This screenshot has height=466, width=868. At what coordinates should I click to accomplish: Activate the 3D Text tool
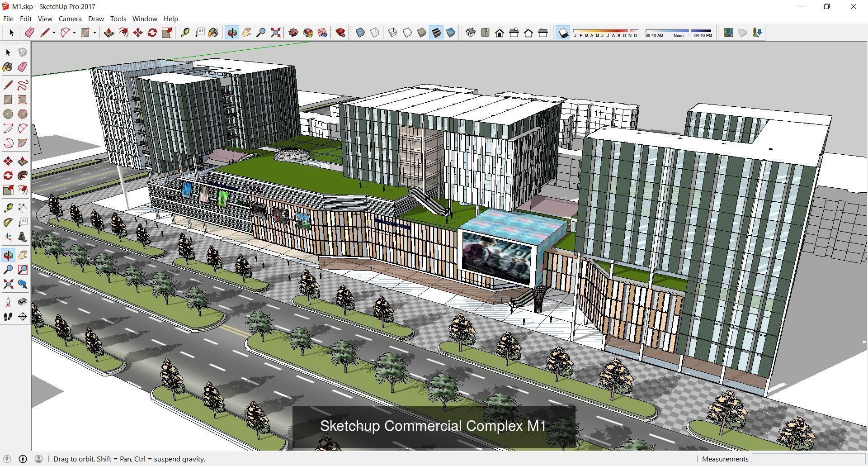coord(23,237)
